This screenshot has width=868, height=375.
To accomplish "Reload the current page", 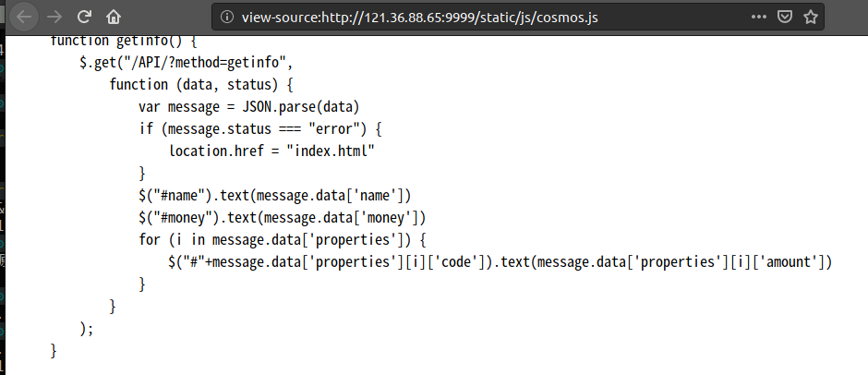I will (84, 17).
